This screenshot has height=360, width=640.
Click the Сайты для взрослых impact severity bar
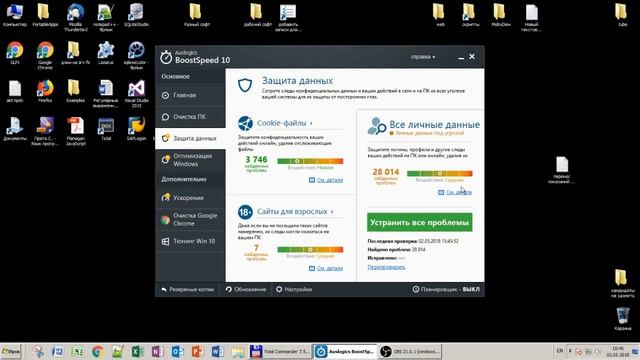[310, 249]
